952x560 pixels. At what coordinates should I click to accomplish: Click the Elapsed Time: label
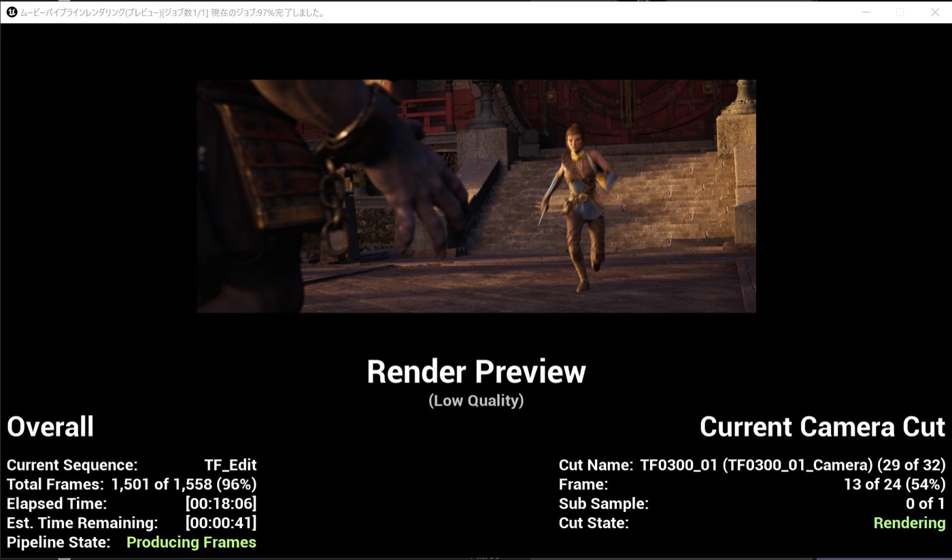(57, 504)
